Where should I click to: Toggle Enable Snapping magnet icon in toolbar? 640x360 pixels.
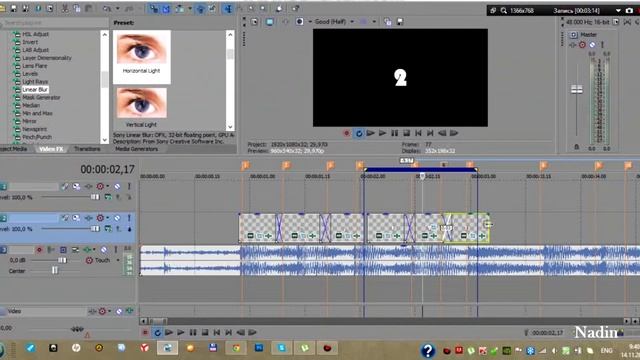(x=154, y=9)
